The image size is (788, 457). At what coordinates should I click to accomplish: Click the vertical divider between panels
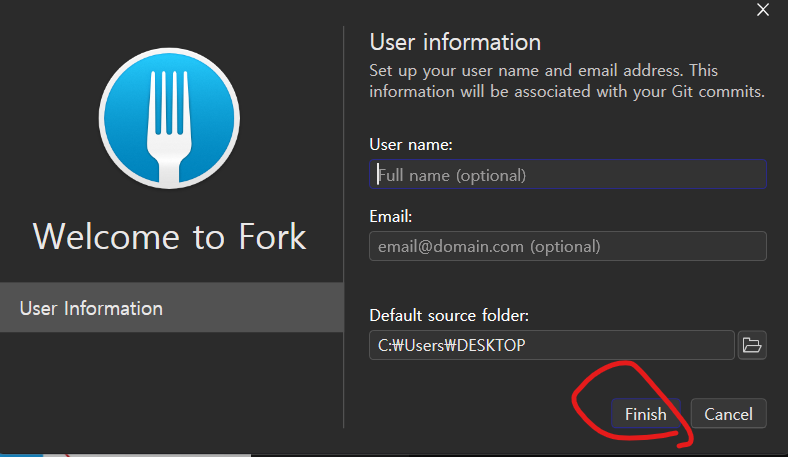[x=344, y=200]
